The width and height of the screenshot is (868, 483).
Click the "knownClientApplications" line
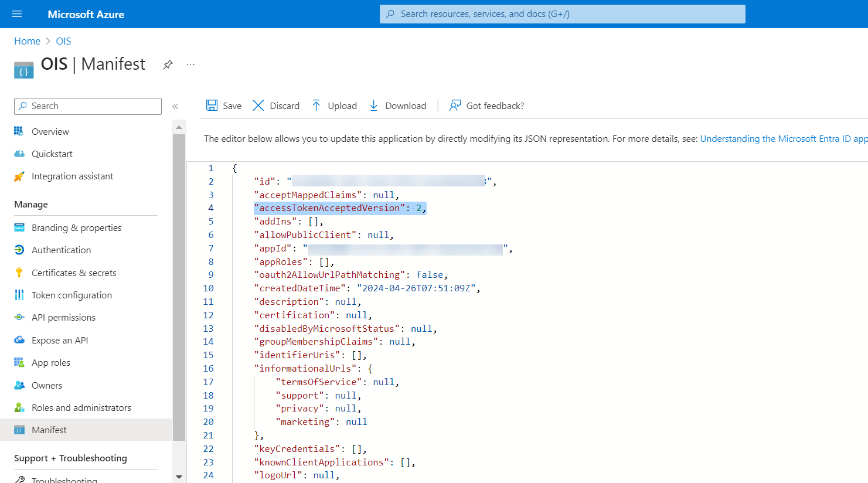coord(335,462)
